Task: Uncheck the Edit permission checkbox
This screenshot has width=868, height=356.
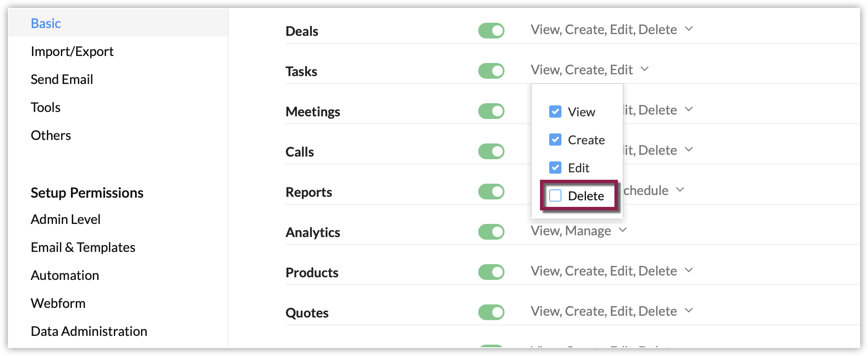Action: click(x=555, y=168)
